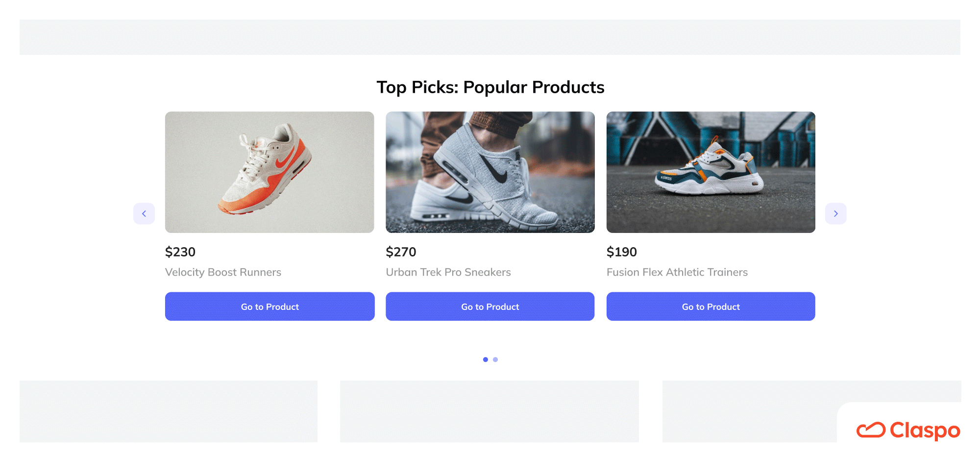Open the orange and white sneaker image
This screenshot has height=461, width=980.
tap(269, 172)
